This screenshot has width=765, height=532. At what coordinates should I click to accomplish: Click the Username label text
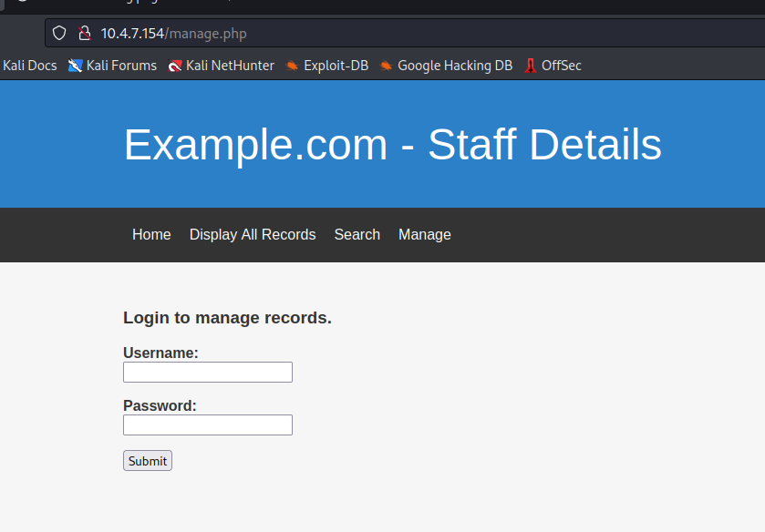click(160, 353)
